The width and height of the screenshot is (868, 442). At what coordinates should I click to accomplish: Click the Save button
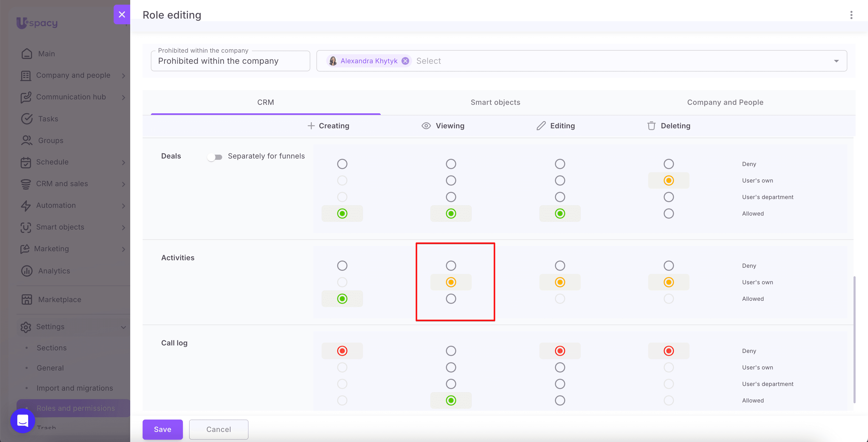162,429
